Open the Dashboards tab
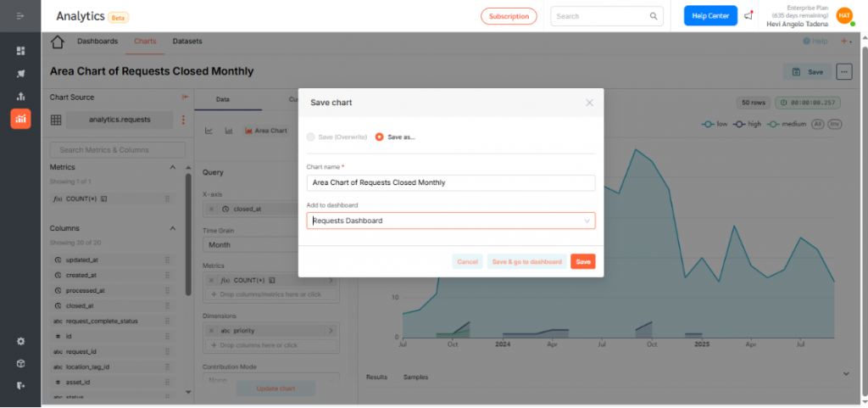 point(97,41)
